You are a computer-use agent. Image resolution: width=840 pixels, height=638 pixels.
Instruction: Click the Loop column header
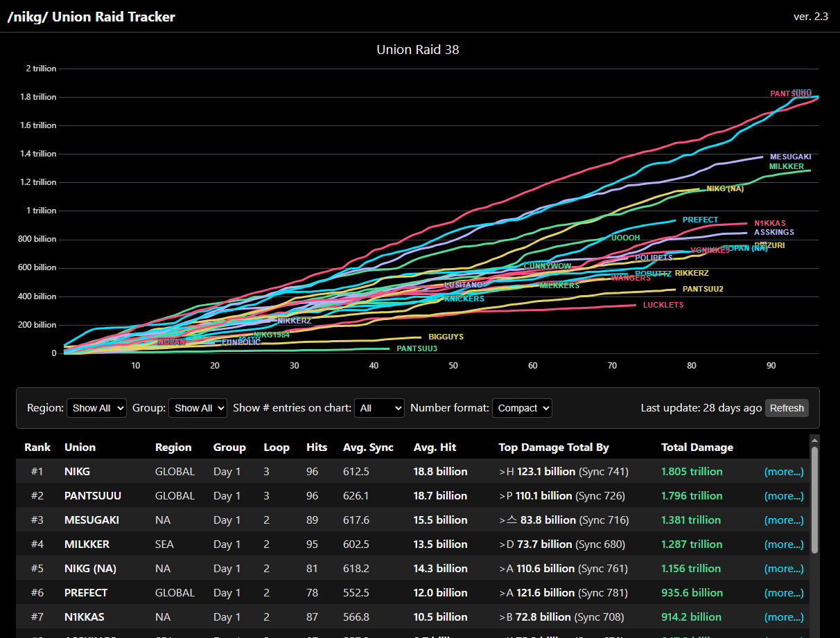277,448
